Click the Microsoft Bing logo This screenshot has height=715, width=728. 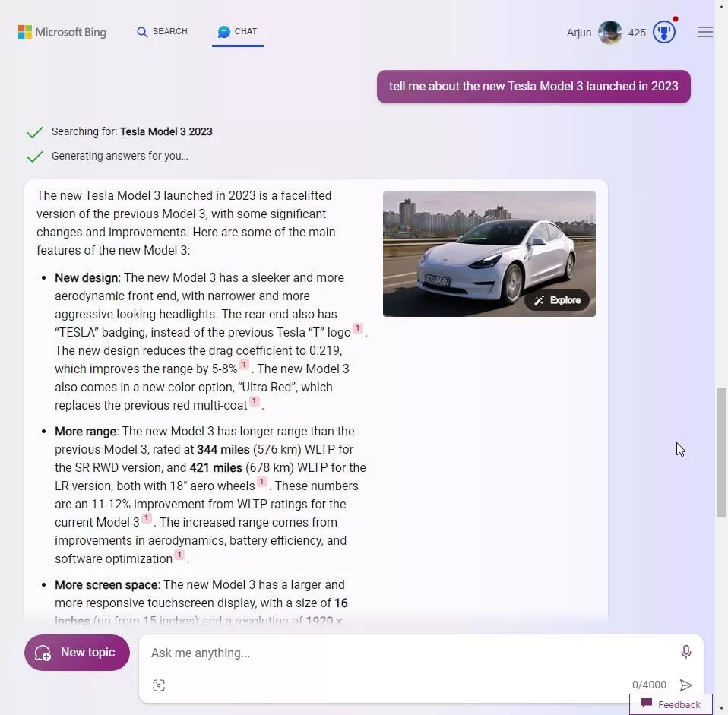tap(62, 32)
